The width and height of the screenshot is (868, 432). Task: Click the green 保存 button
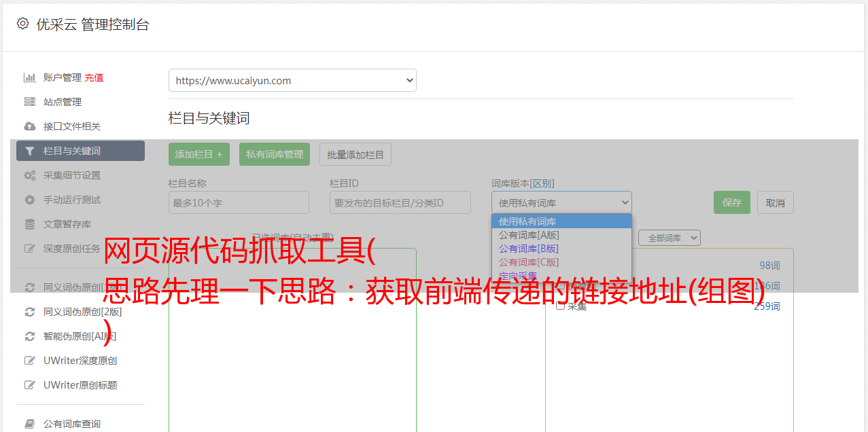[732, 202]
